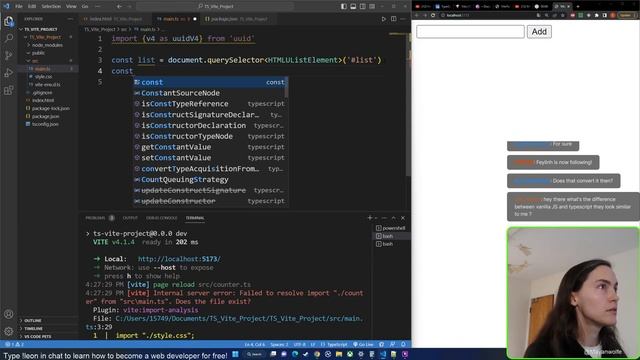The width and height of the screenshot is (640, 360).
Task: Open Customize Layout icon in title bar
Action: pyautogui.click(x=372, y=7)
